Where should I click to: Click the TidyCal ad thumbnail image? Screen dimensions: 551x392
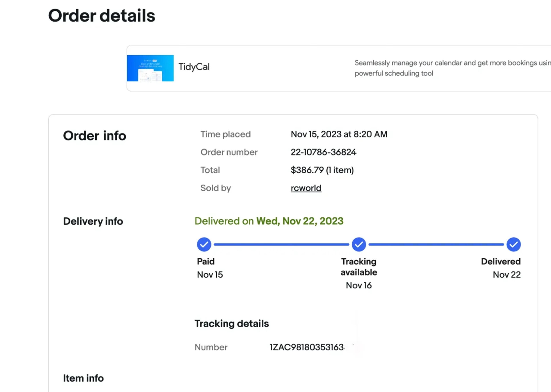coord(150,68)
